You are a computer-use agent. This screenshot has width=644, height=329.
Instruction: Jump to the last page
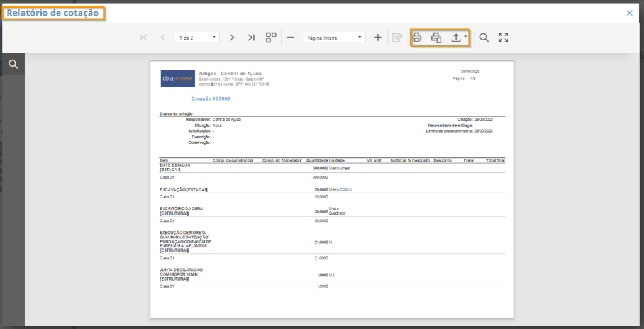[252, 37]
